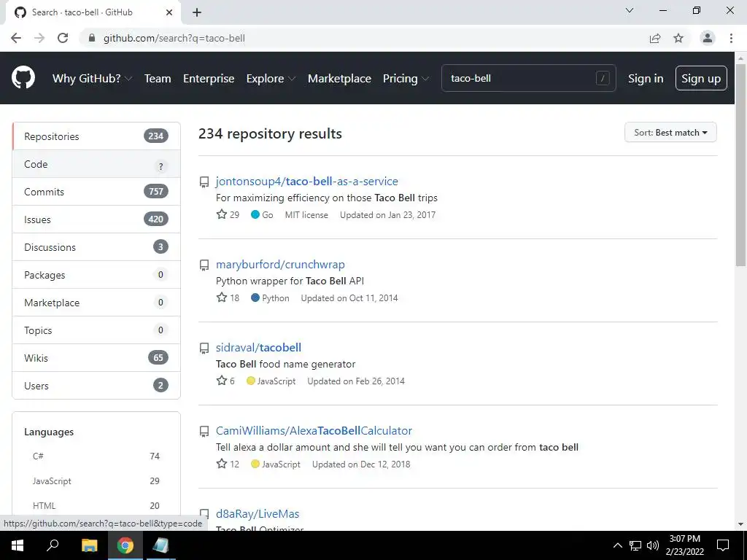Open Chrome three-dot menu
The height and width of the screenshot is (560, 747).
[731, 38]
